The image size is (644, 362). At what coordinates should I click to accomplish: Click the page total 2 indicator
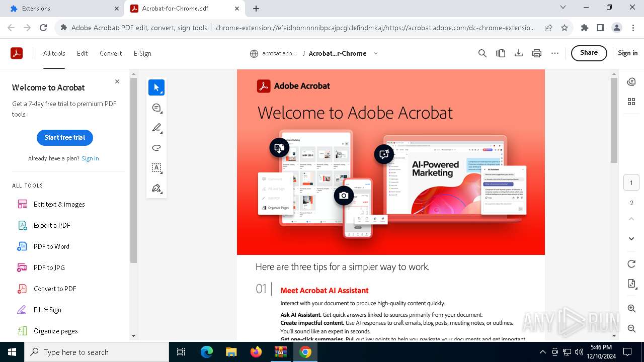pyautogui.click(x=631, y=203)
